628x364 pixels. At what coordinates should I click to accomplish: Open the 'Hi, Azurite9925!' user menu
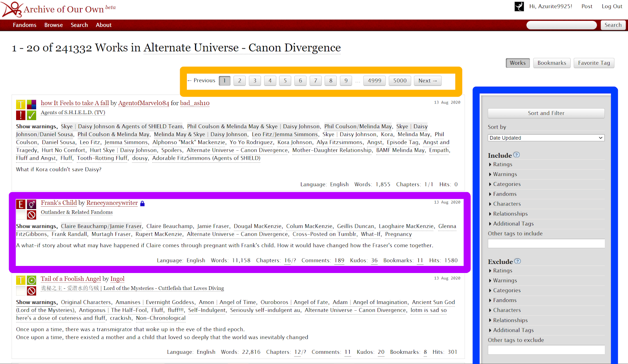click(x=551, y=6)
